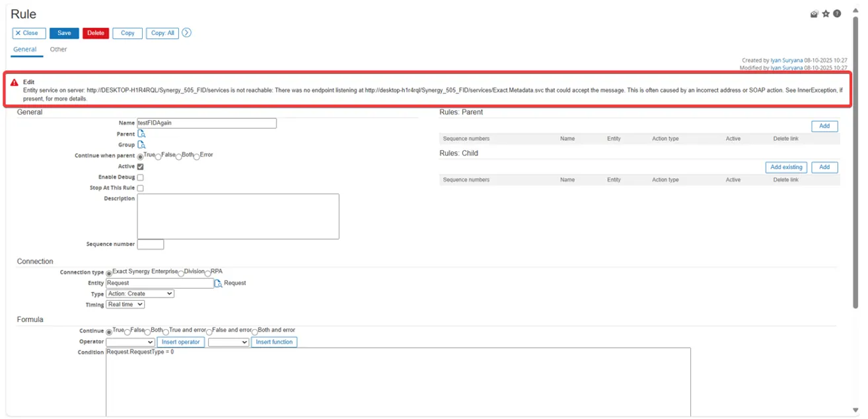Select the General tab
Screen dimensions: 868x419
[x=25, y=50]
